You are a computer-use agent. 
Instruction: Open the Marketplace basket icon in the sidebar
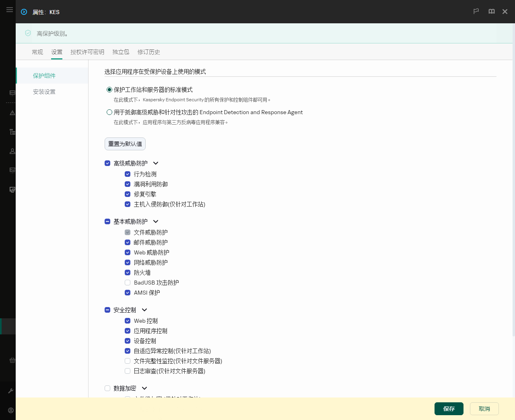coord(12,360)
